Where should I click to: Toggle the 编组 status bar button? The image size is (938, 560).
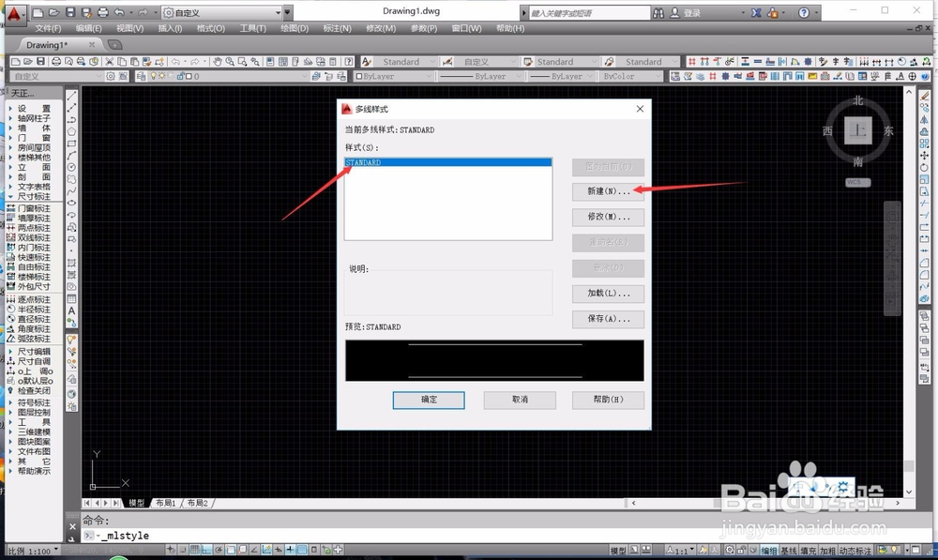(x=769, y=551)
